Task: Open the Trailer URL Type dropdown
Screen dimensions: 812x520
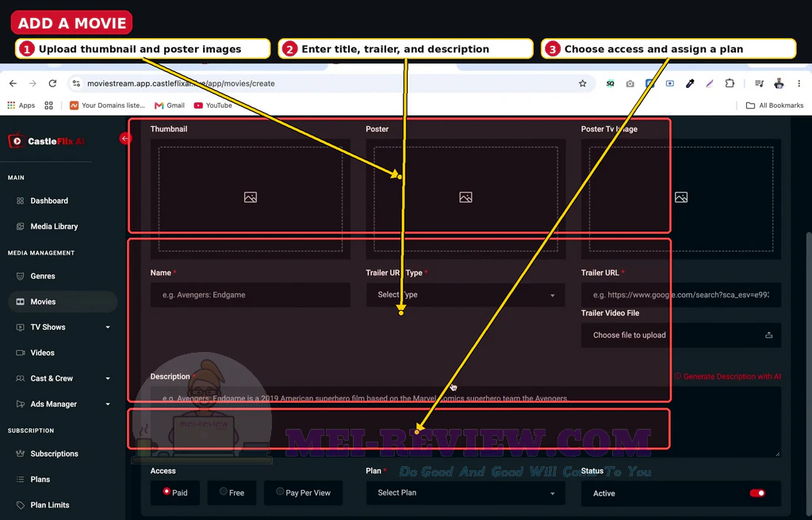Action: tap(465, 295)
